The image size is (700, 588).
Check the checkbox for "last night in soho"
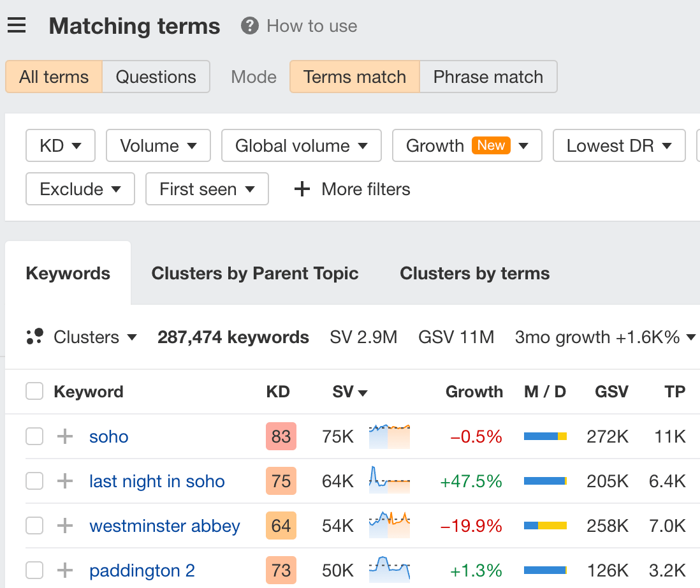tap(34, 481)
